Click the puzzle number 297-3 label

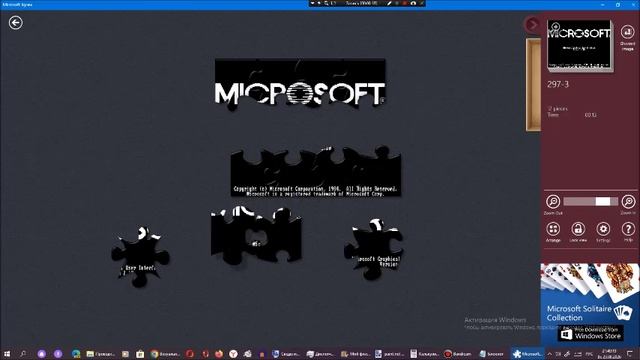pos(558,84)
